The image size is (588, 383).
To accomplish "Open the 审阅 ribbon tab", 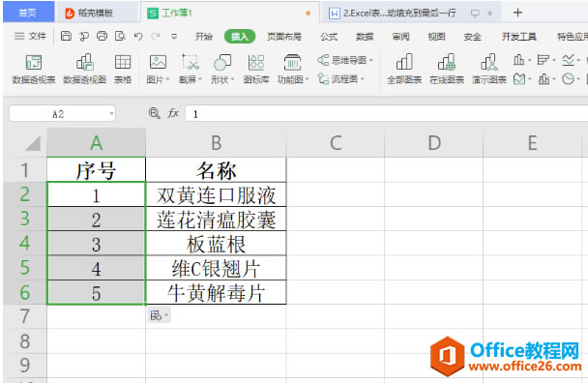I will [x=400, y=37].
